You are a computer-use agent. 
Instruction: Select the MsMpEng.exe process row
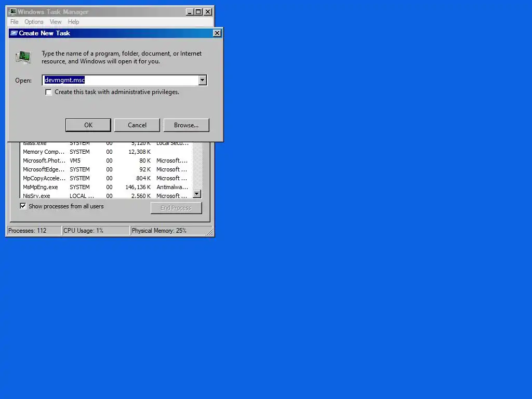(x=106, y=187)
